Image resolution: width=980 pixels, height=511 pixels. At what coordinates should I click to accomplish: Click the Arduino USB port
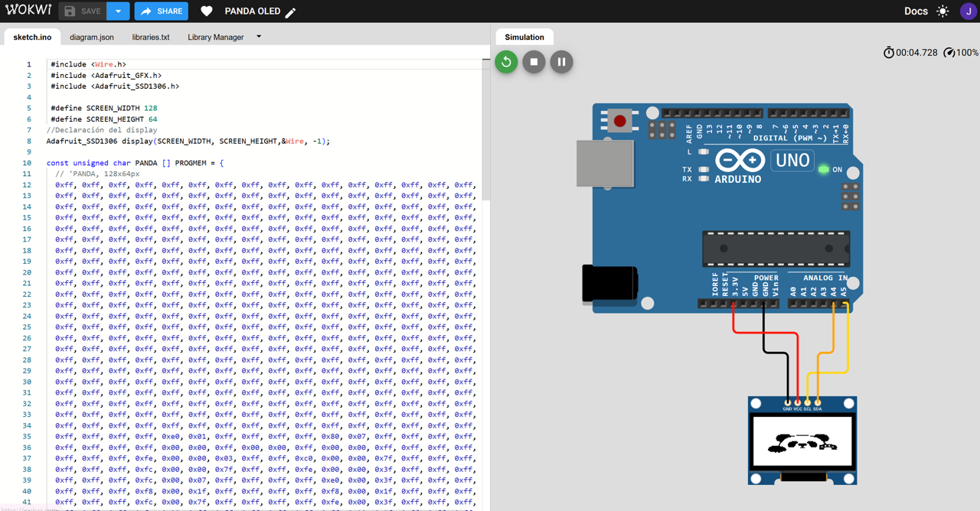tap(605, 163)
